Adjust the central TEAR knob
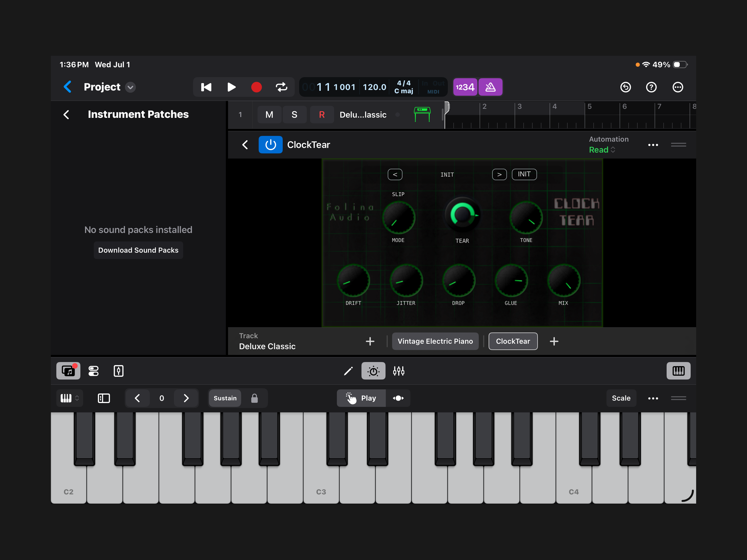Screen dimensions: 747x560 click(462, 215)
